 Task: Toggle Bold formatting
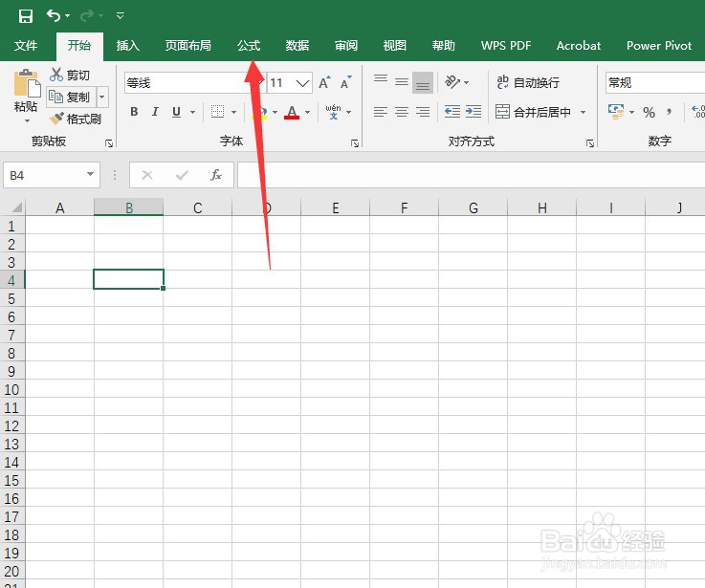(134, 112)
